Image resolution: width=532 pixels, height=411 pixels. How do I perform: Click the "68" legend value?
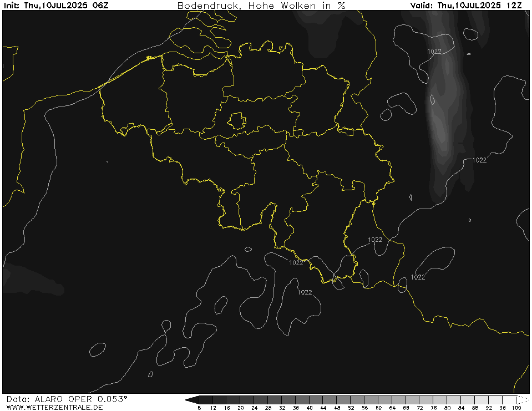click(x=406, y=408)
